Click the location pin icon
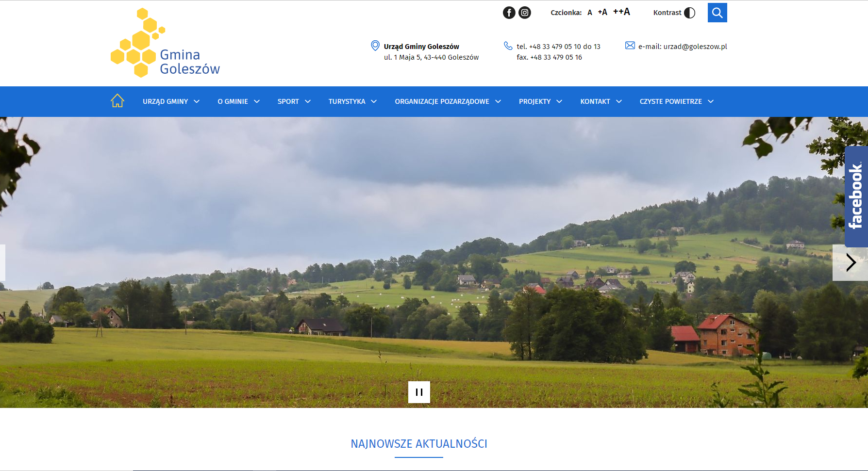 click(375, 46)
